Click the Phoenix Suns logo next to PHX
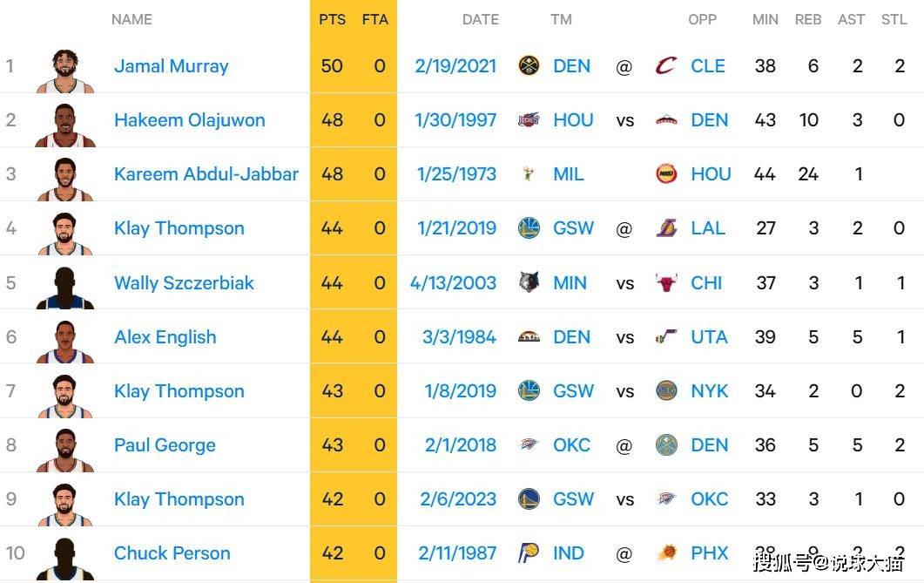The width and height of the screenshot is (924, 583). 666,553
